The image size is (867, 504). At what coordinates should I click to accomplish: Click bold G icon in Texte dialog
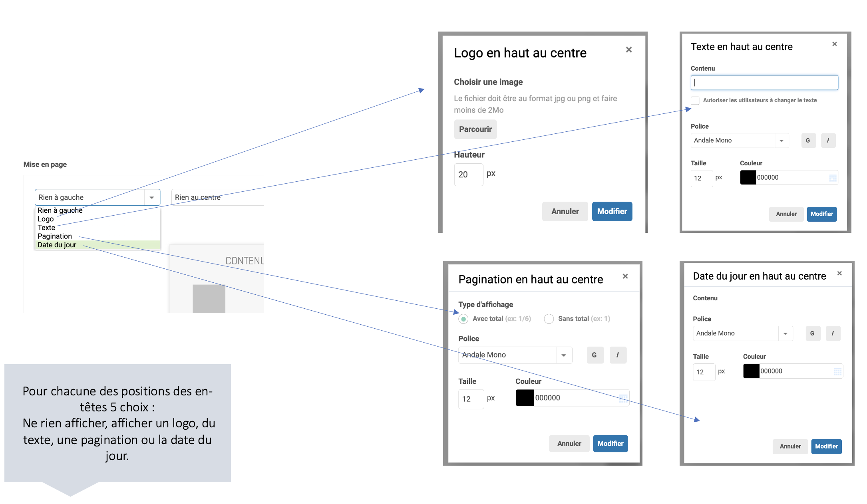[808, 141]
